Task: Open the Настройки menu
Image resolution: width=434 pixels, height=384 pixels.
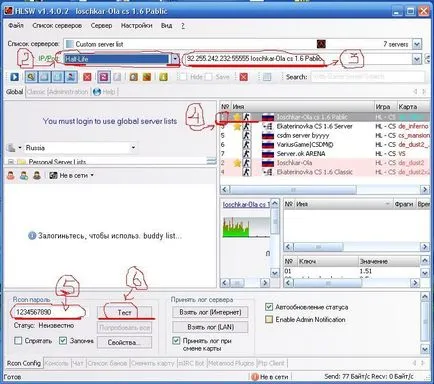Action: pos(136,26)
